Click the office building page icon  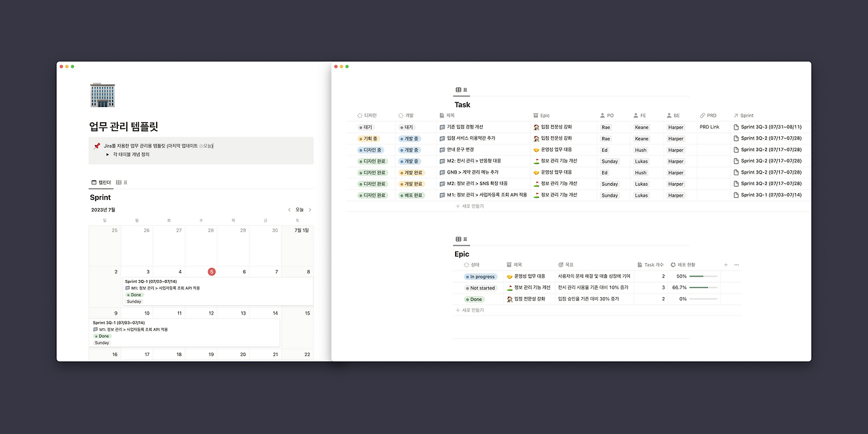coord(102,95)
